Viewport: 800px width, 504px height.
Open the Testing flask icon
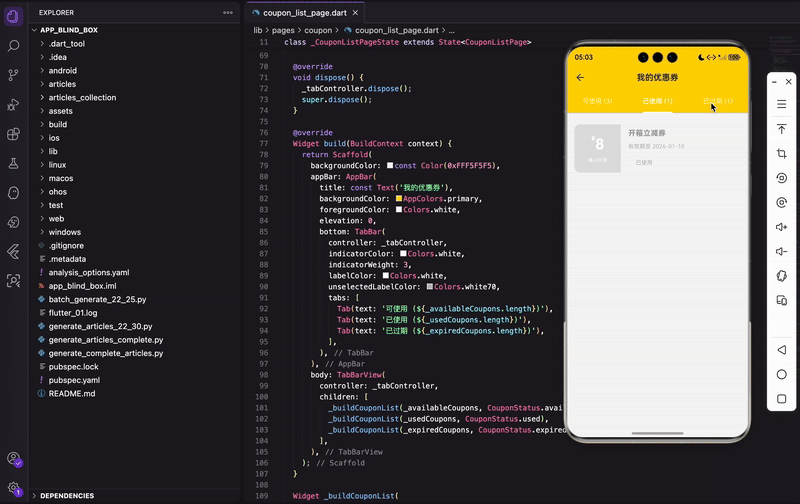pos(13,164)
